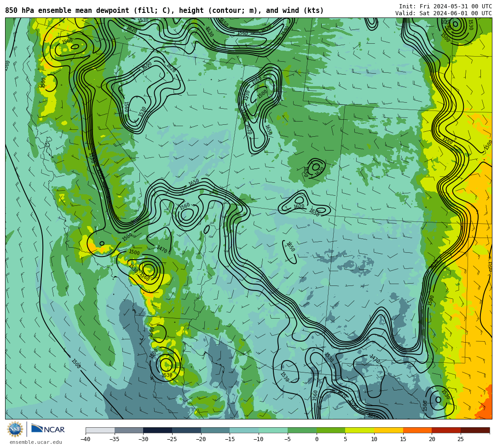This screenshot has height=448, width=497.
Task: Click the Valid: Sat 2024-06-01 00 UTC text
Action: pos(444,13)
